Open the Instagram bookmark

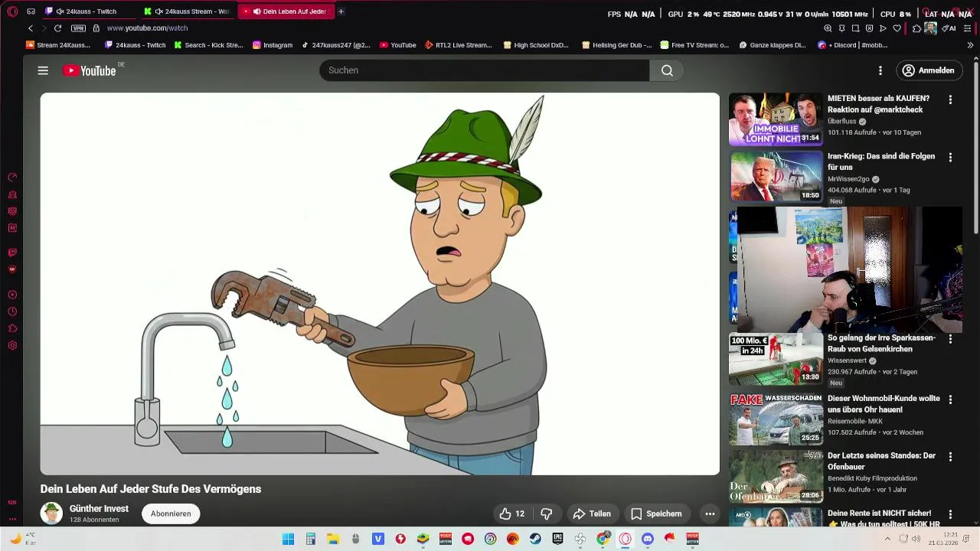point(273,45)
